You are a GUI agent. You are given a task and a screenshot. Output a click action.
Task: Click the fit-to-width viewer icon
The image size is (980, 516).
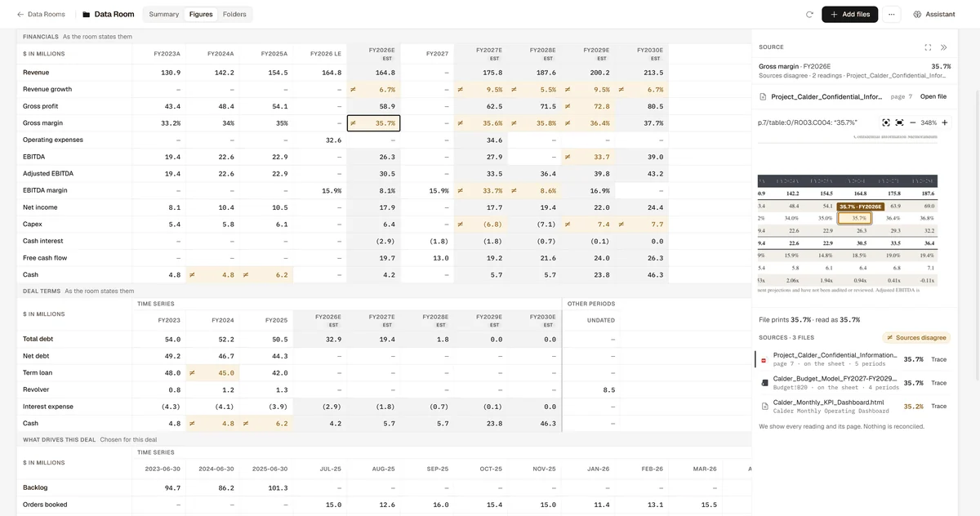pos(899,122)
